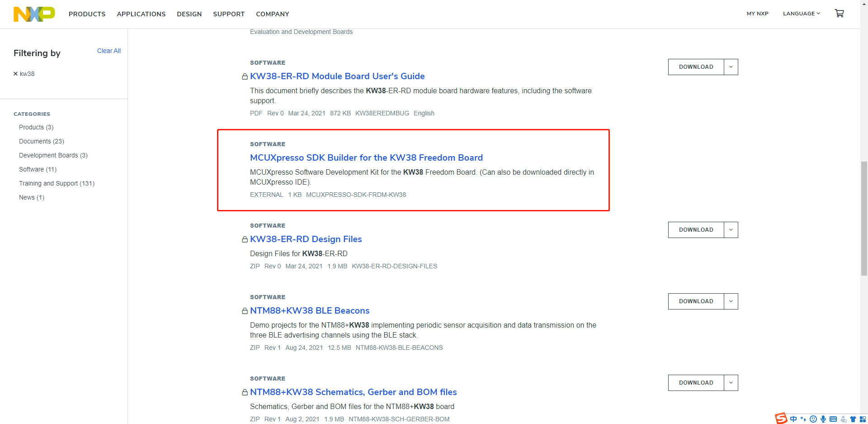Remove the kw38 filter with the X icon
Viewport: 868px width, 424px height.
[x=15, y=74]
